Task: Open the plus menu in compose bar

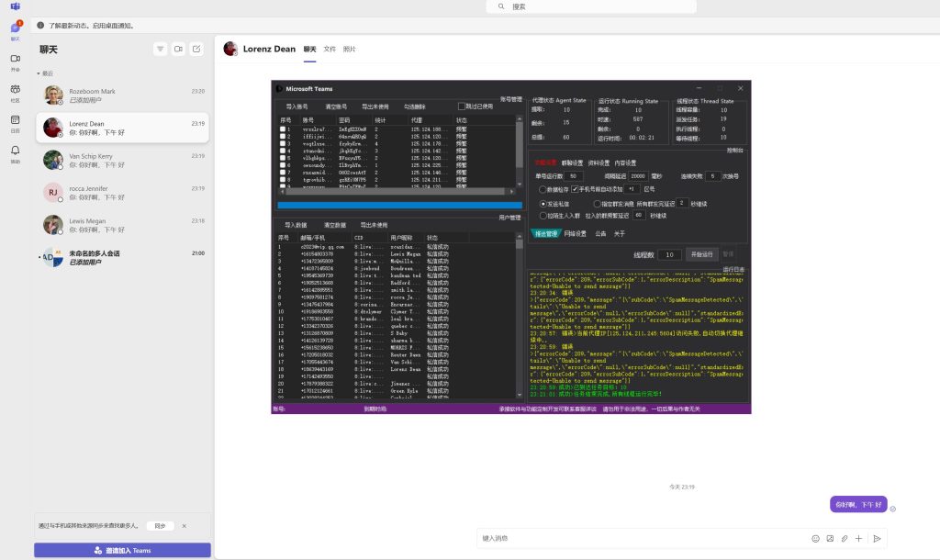Action: [x=858, y=539]
